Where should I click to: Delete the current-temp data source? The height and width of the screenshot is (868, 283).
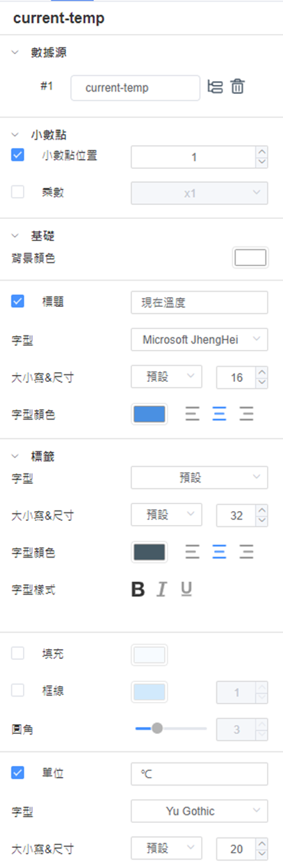pyautogui.click(x=238, y=87)
